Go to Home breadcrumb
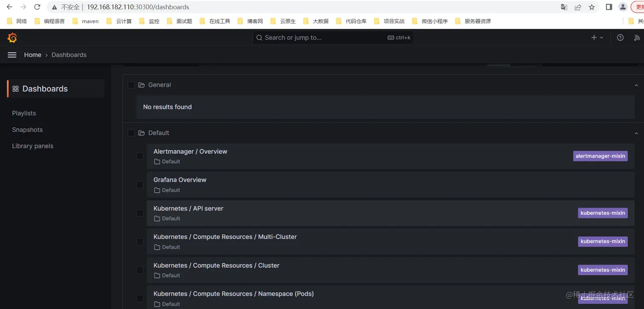644x309 pixels. pos(33,55)
